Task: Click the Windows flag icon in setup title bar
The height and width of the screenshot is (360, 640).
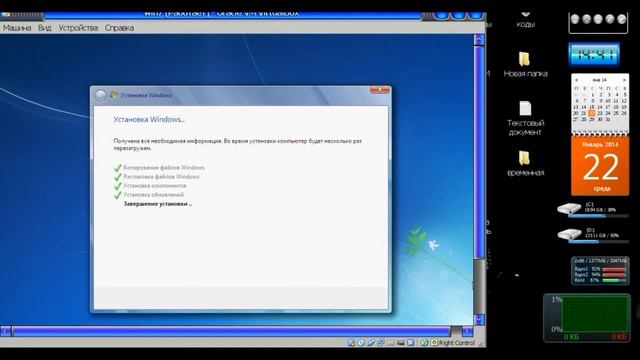Action: [x=114, y=95]
